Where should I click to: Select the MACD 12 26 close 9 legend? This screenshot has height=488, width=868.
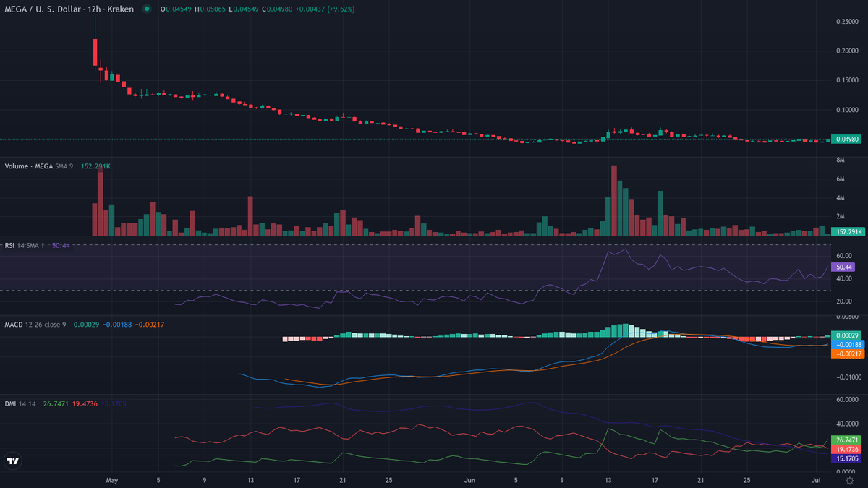pos(35,325)
